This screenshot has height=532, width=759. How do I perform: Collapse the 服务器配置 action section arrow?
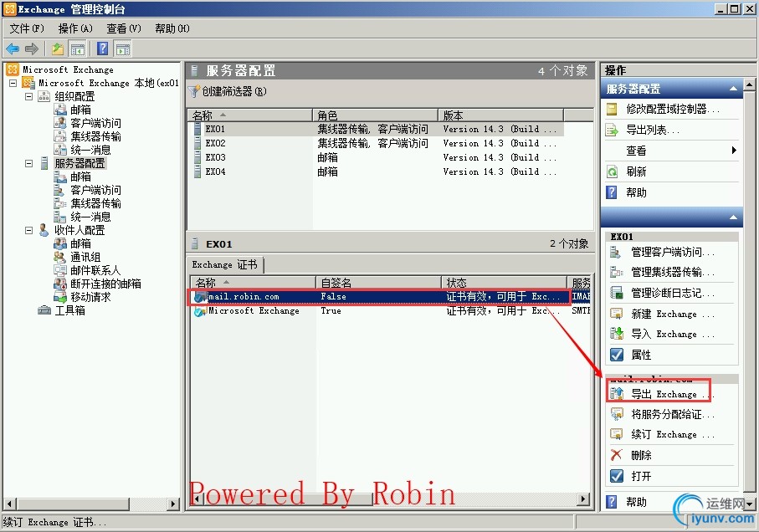pyautogui.click(x=733, y=89)
